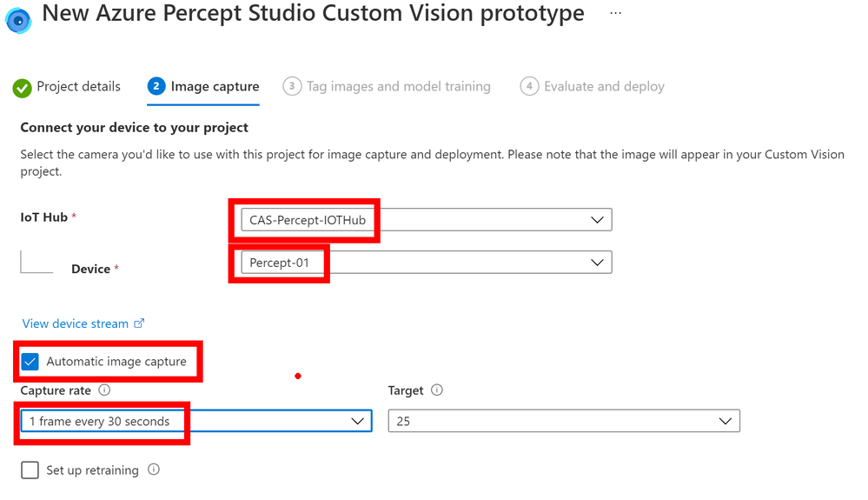
Task: Enable the Set up retraining checkbox
Action: [30, 470]
